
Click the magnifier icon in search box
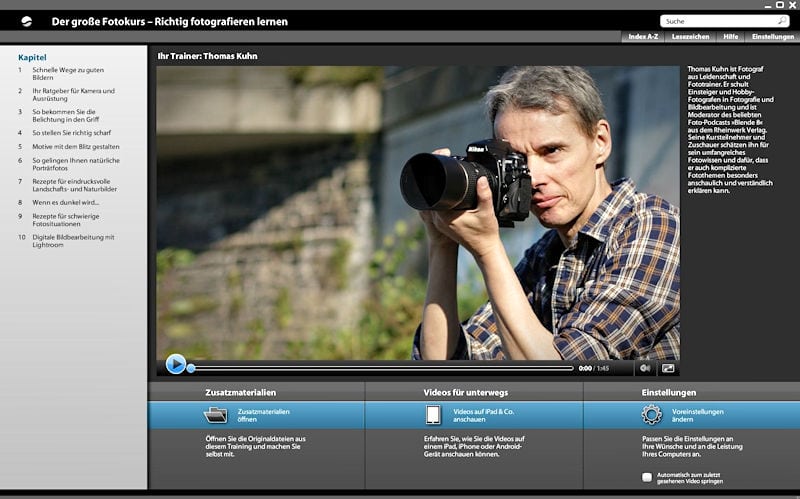[782, 20]
